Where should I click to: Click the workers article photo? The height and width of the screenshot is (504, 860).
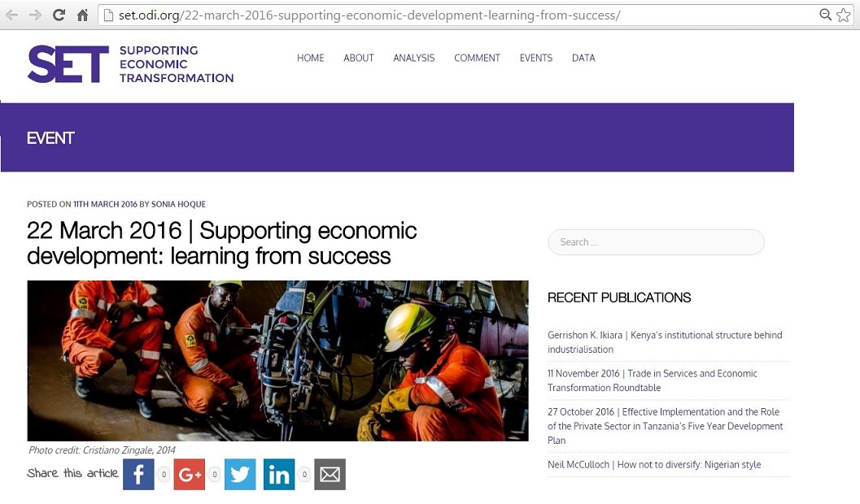point(278,361)
